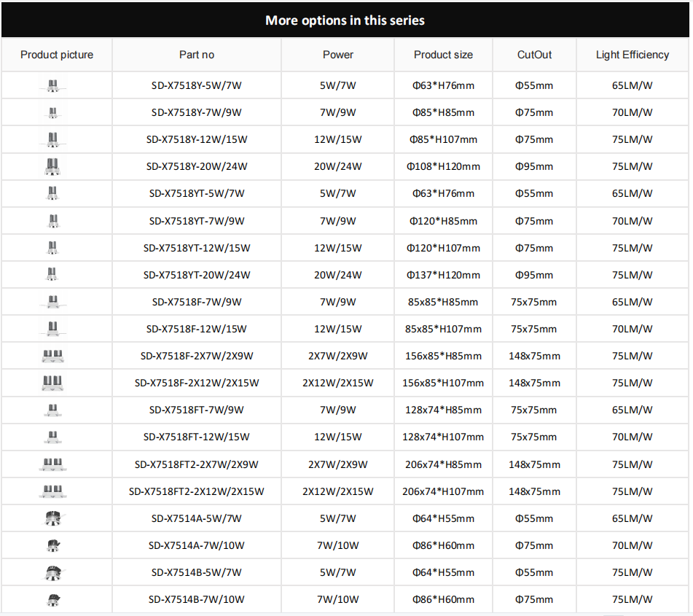The height and width of the screenshot is (616, 693).
Task: Click the Φ108*H120mm product size cell
Action: (443, 167)
